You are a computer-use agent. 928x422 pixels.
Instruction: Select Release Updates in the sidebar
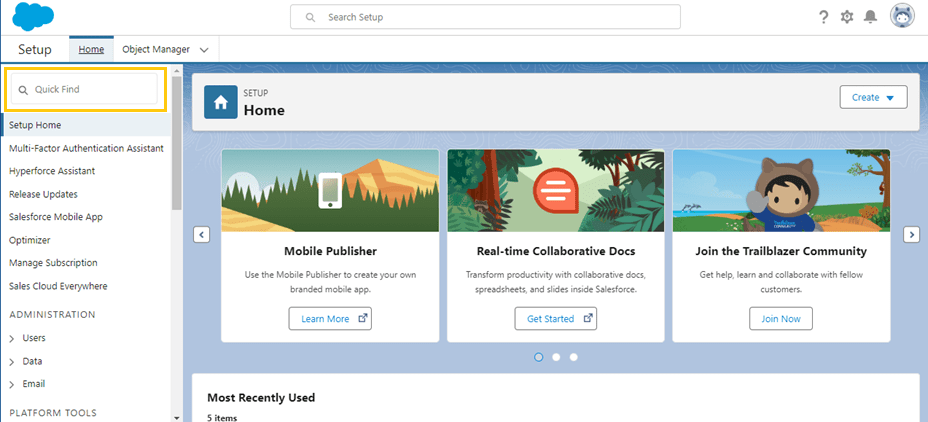click(43, 194)
